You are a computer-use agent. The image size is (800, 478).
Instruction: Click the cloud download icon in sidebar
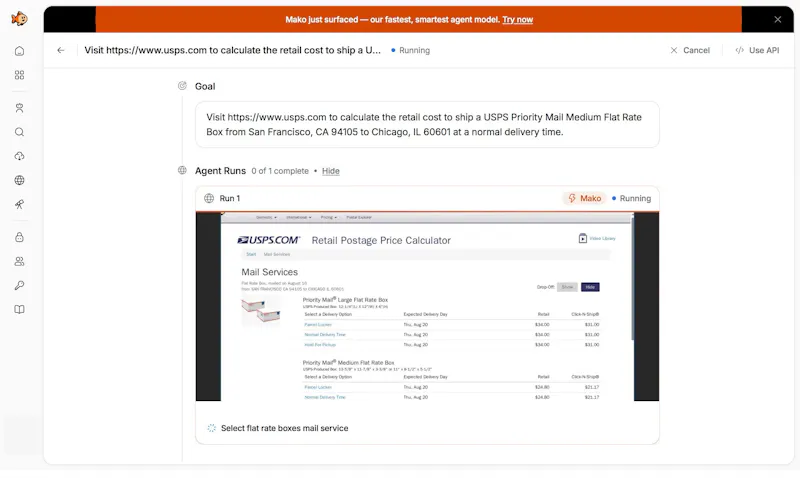pyautogui.click(x=19, y=156)
